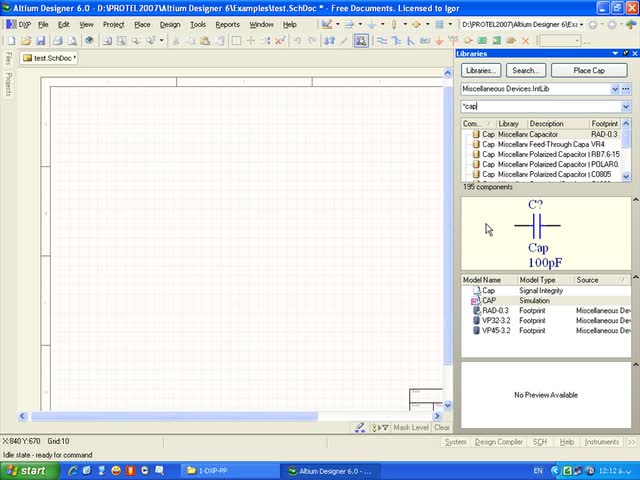Screen dimensions: 640x480
Task: Expand the component filter dropdown
Action: coord(626,106)
